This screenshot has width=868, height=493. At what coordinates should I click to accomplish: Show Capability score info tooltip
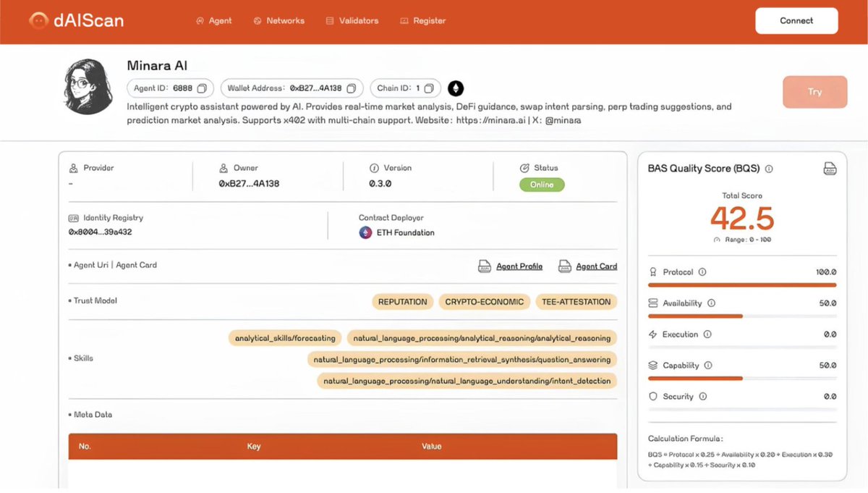pos(708,366)
